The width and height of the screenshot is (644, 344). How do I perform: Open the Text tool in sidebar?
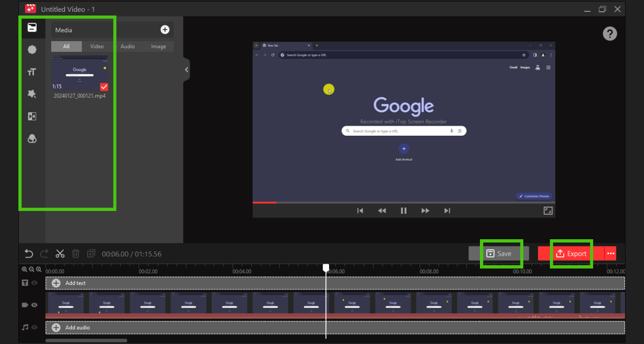pyautogui.click(x=32, y=72)
